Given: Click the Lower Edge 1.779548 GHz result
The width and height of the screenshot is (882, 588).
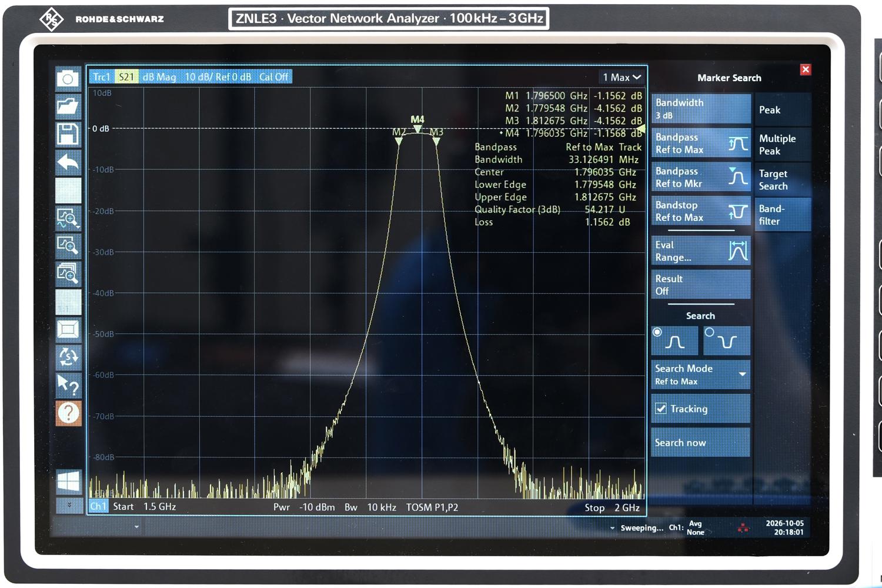Looking at the screenshot, I should pos(555,185).
